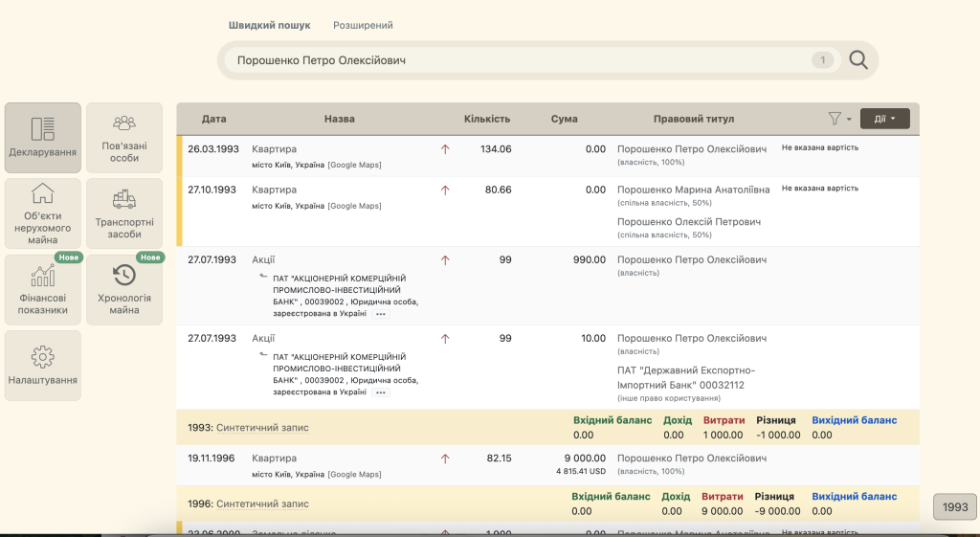Open the Дії actions dropdown
Screen dimensions: 980x537
point(884,119)
